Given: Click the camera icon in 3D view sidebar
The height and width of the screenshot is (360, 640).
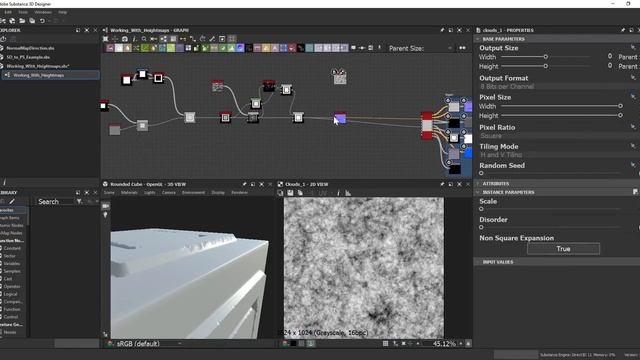Looking at the screenshot, I should 105,206.
